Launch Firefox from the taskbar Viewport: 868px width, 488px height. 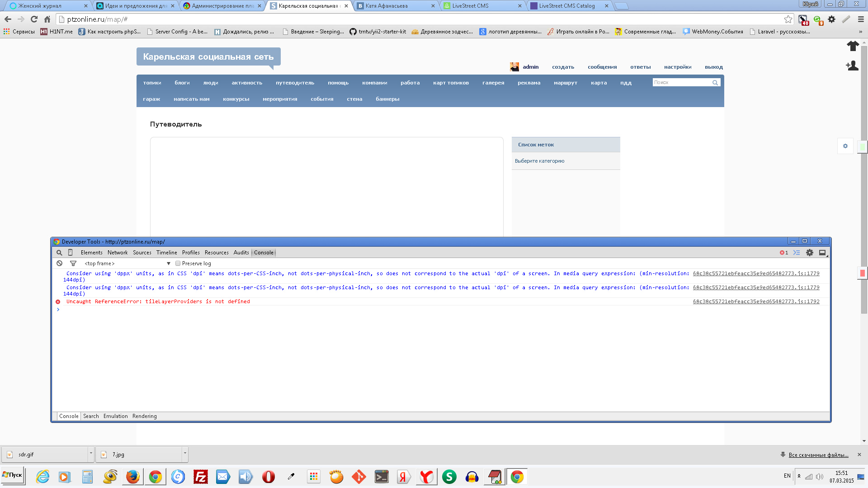(x=133, y=477)
